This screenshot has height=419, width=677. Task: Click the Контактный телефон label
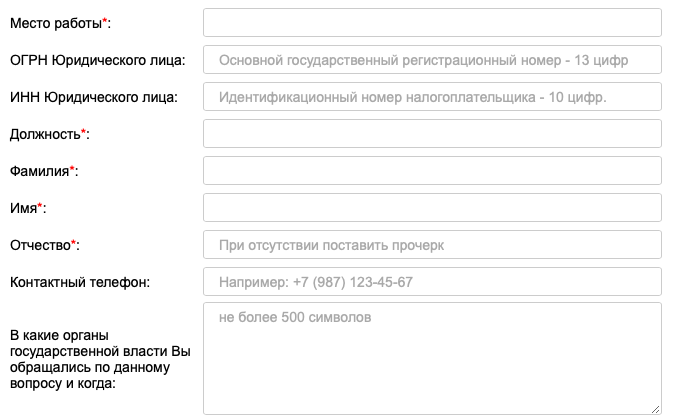80,282
